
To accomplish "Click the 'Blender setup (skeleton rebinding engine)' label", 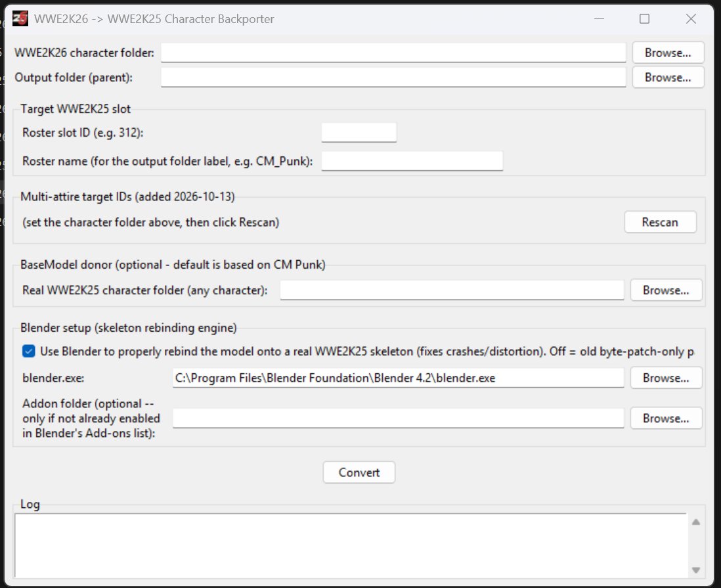I will 129,328.
